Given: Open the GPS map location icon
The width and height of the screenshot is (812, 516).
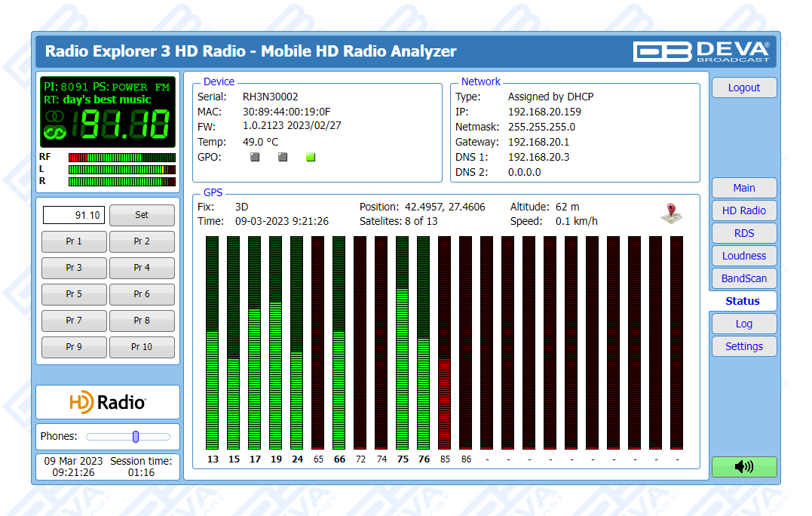Looking at the screenshot, I should click(x=671, y=214).
